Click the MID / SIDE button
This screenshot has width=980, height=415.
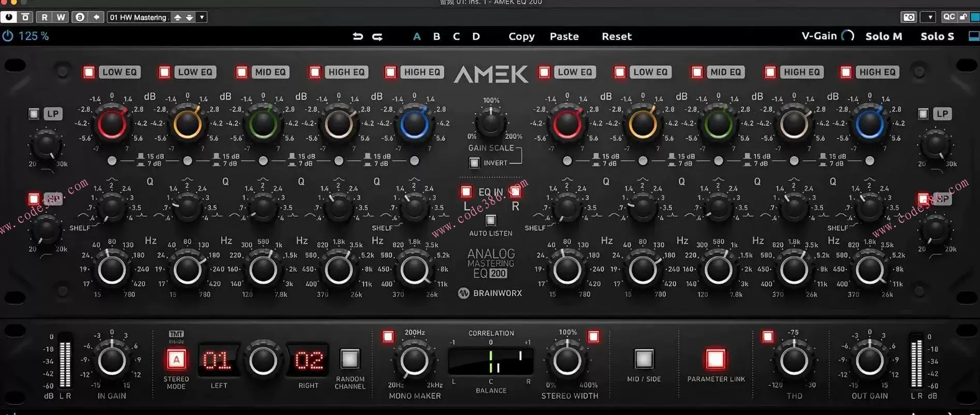click(x=644, y=359)
